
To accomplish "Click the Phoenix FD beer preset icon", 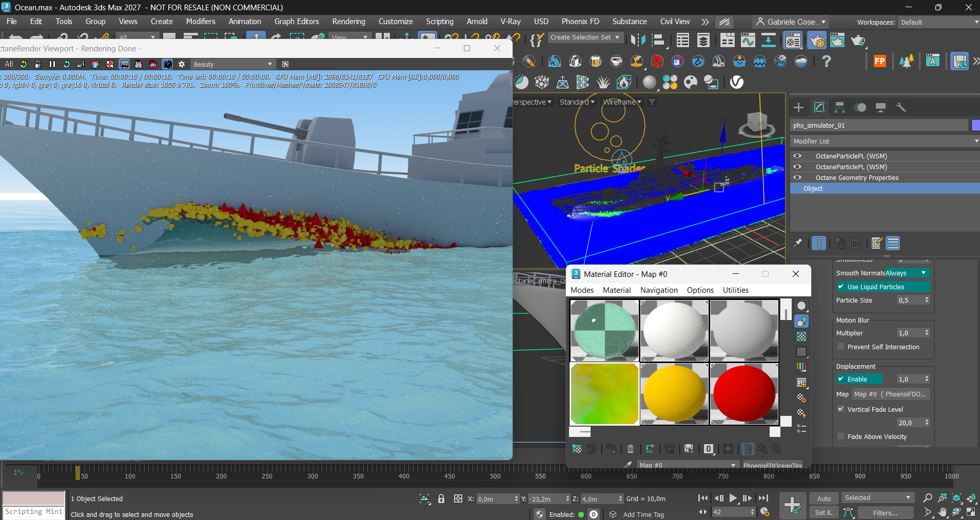I will click(596, 61).
